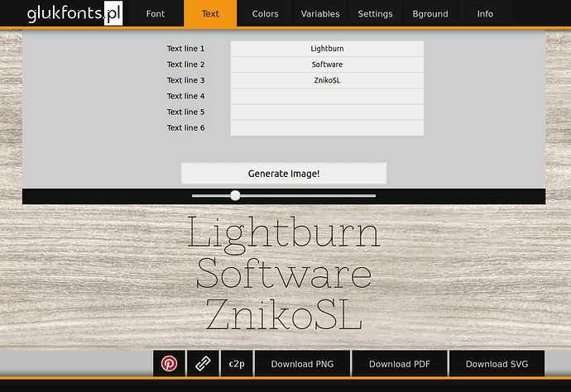
Task: Download the image as PNG
Action: pos(302,363)
